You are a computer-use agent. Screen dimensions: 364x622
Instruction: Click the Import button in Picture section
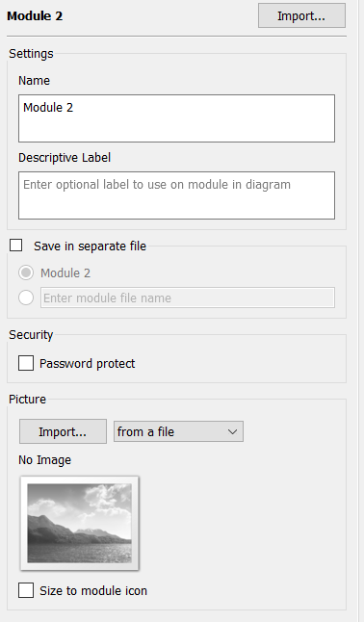point(63,431)
